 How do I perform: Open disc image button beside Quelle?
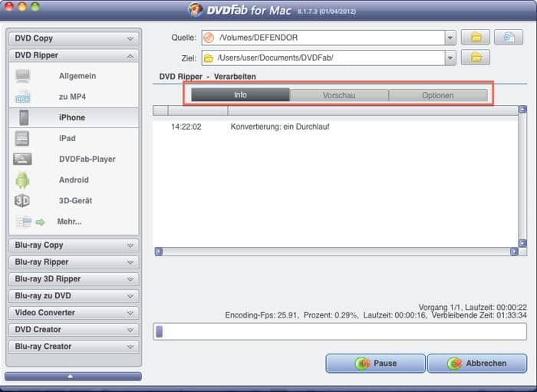pos(509,37)
